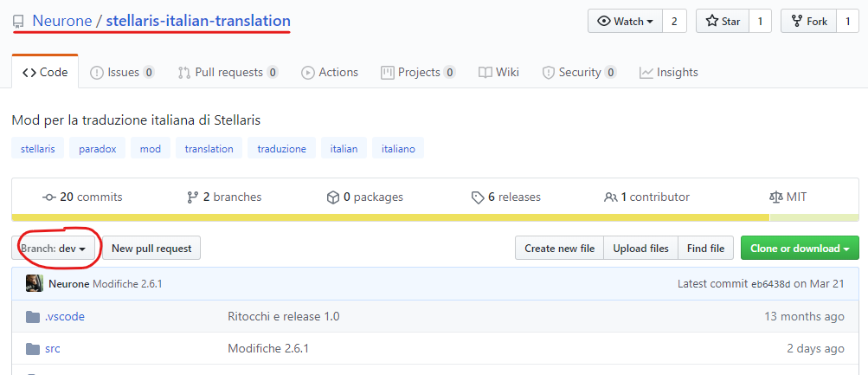Click the releases tag icon
The height and width of the screenshot is (375, 868).
click(477, 197)
